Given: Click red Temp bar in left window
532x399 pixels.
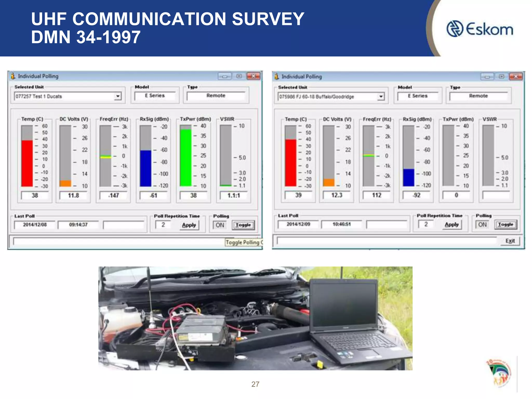Looking at the screenshot, I should click(27, 163).
